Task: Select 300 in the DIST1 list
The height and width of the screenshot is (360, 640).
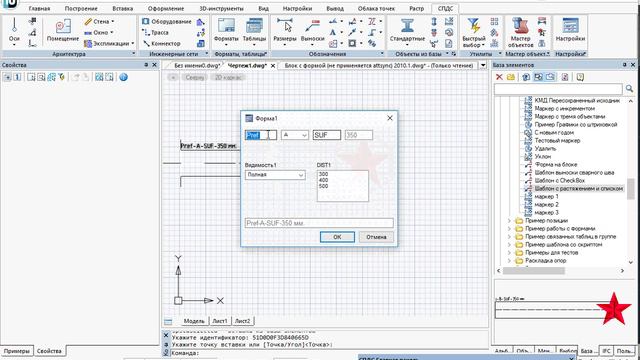Action: pos(323,174)
